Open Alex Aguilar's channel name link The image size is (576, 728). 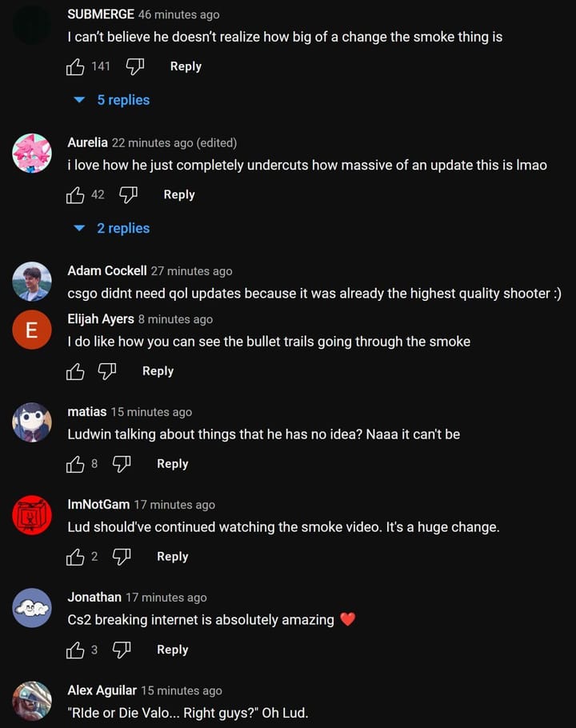102,690
